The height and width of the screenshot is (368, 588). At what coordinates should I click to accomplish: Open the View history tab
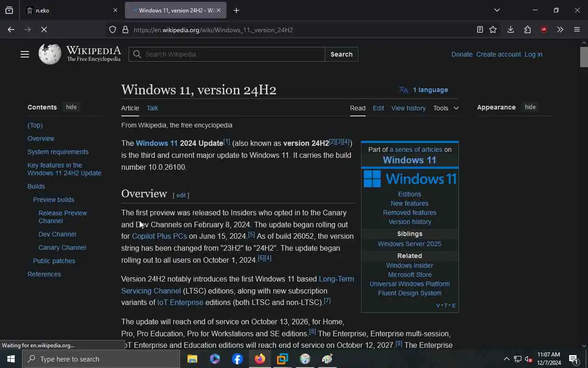coord(408,108)
